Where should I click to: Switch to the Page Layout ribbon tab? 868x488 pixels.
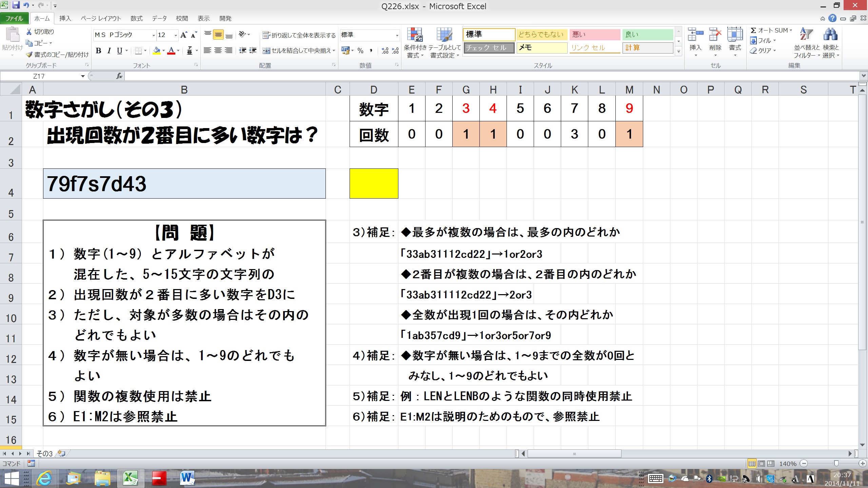tap(101, 18)
